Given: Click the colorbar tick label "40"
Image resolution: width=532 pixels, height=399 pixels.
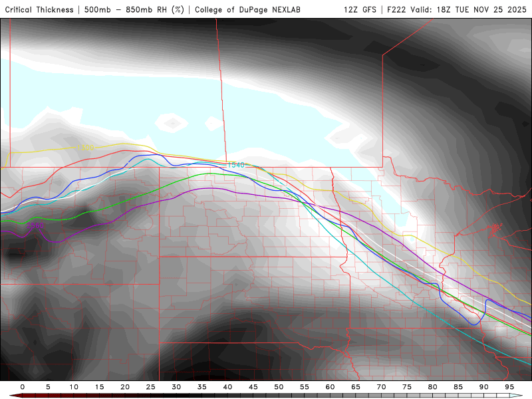Looking at the screenshot, I should [x=227, y=387].
